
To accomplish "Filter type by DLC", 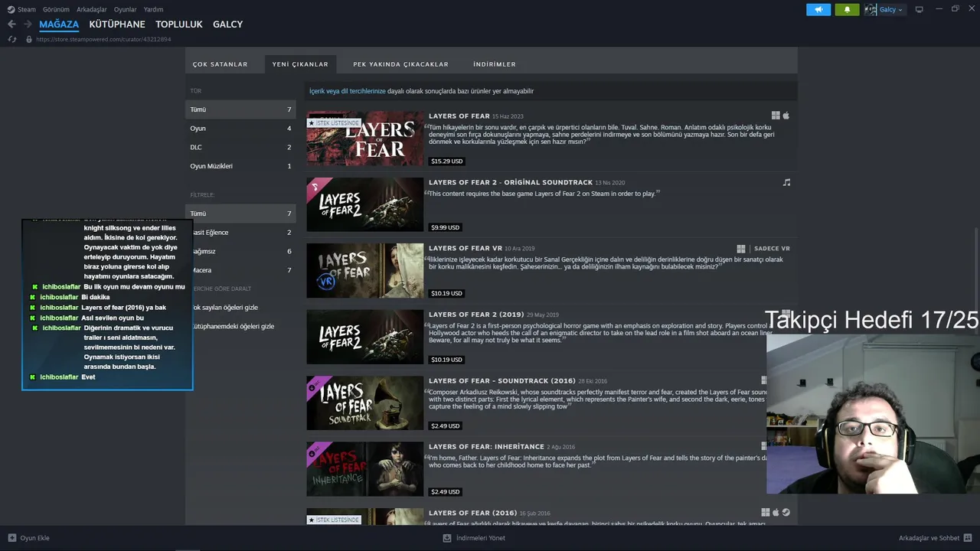I will pos(240,147).
